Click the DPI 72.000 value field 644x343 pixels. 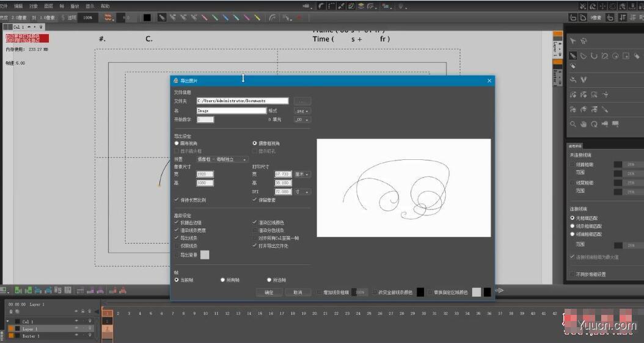point(283,192)
